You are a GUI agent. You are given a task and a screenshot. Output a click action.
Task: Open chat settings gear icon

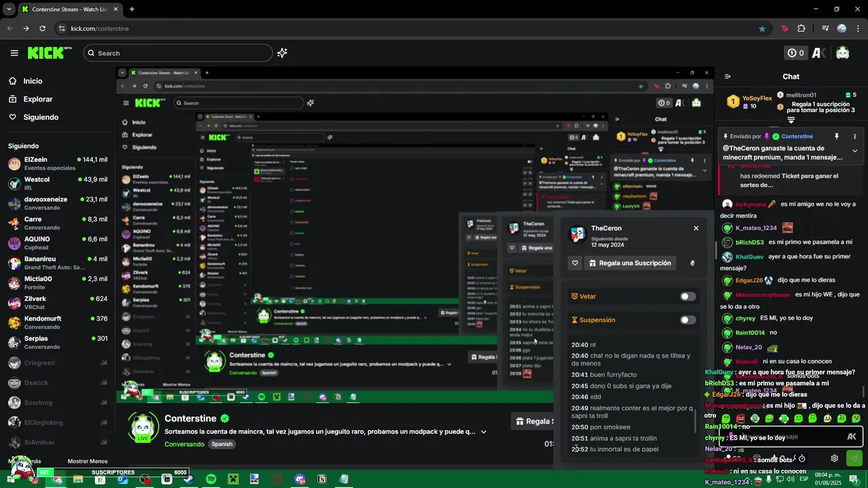pos(835,458)
